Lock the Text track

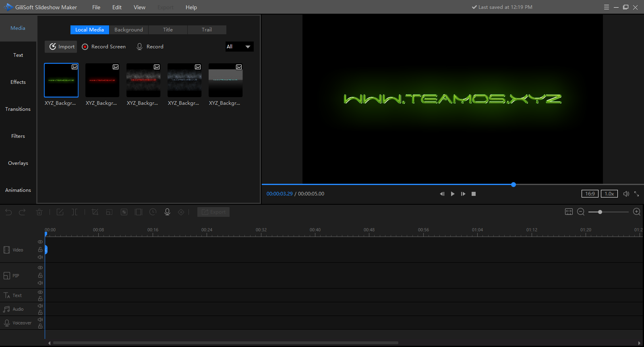point(40,299)
